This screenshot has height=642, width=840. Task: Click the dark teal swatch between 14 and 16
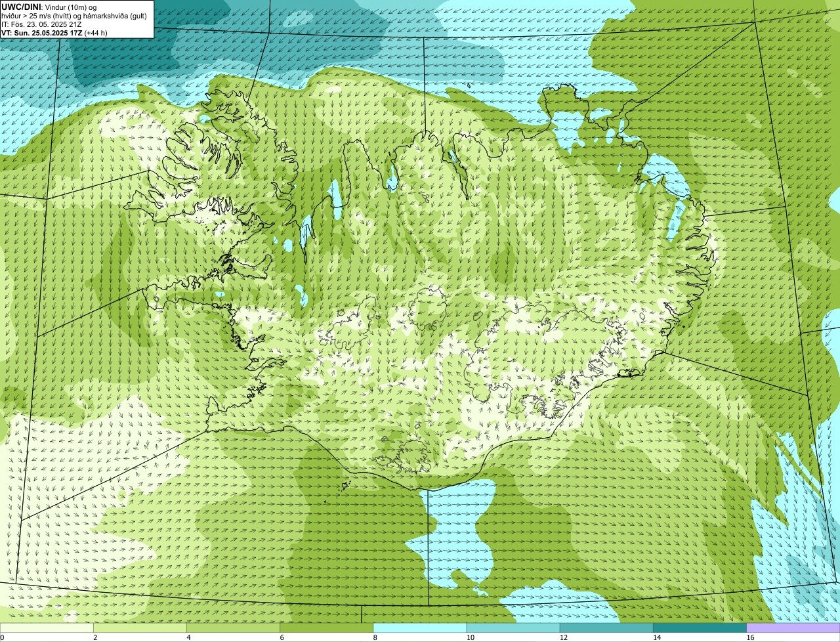(700, 628)
